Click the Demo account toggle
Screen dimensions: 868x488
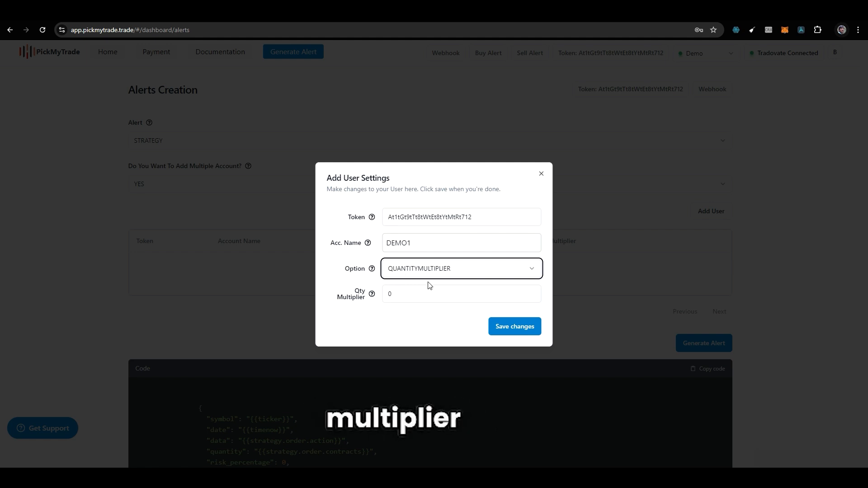[707, 53]
